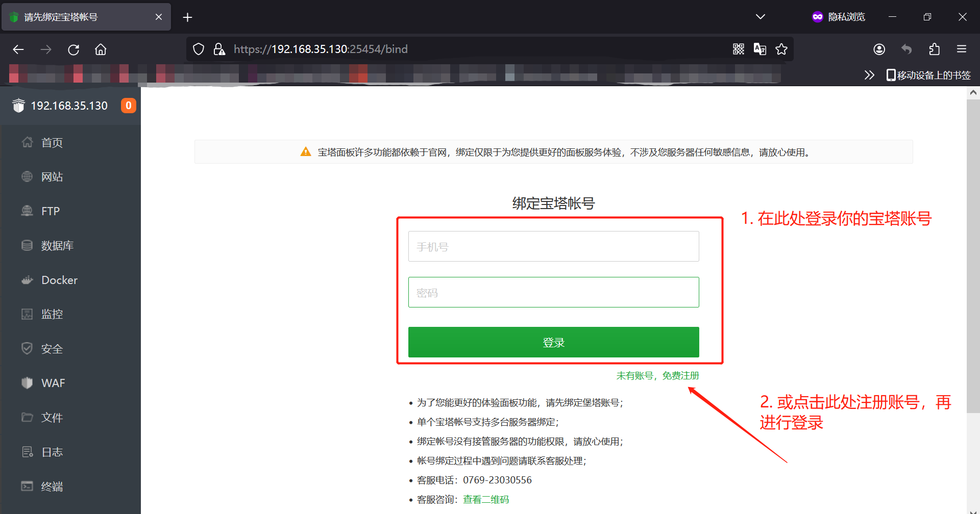Image resolution: width=980 pixels, height=514 pixels.
Task: Click the yellow warning triangle icon
Action: [x=306, y=151]
